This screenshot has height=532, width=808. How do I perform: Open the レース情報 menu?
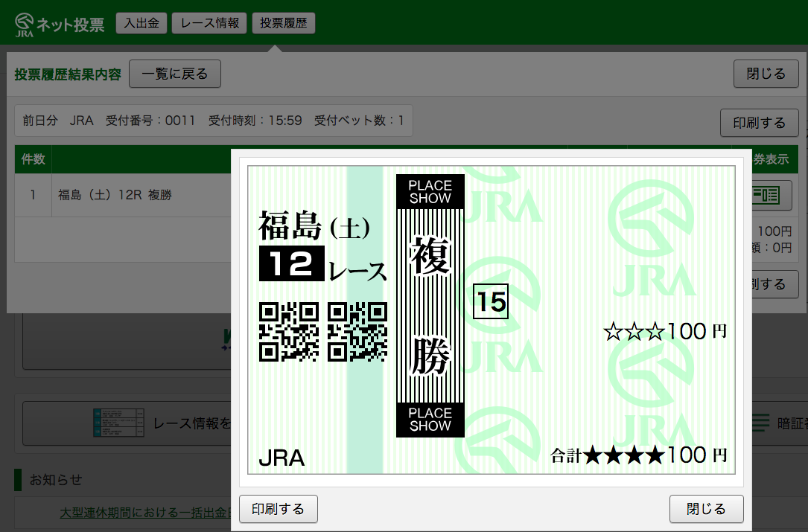coord(209,23)
